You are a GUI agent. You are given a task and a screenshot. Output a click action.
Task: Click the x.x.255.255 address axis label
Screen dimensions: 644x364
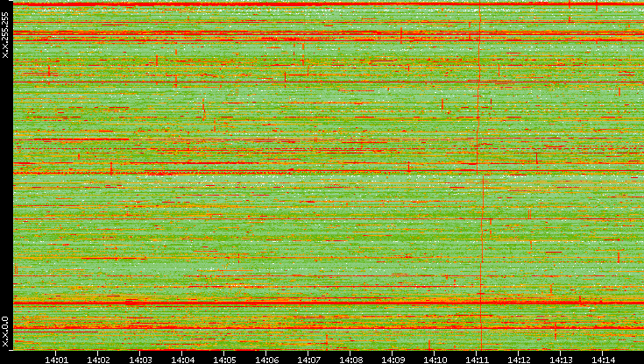[5, 35]
